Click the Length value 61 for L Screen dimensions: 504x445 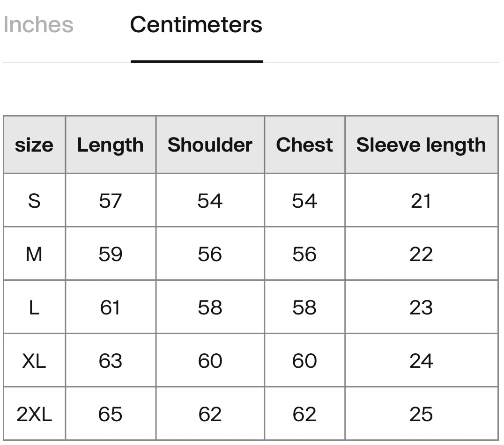pyautogui.click(x=110, y=307)
